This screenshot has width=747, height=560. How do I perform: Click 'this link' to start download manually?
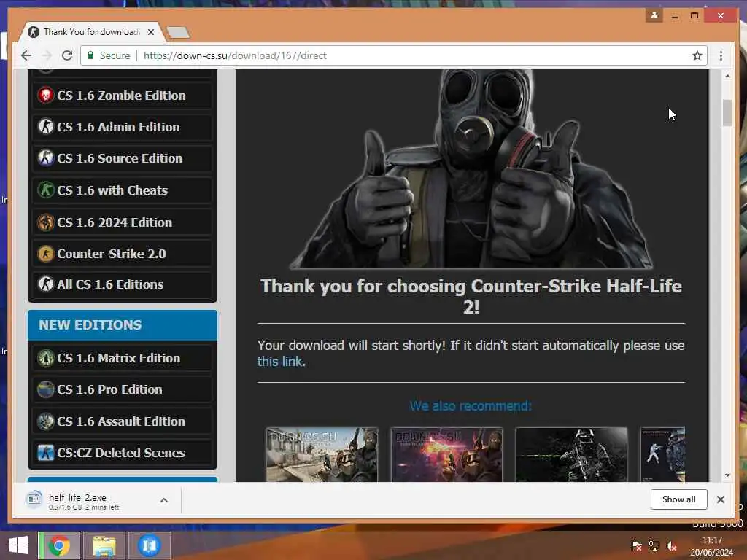pyautogui.click(x=279, y=362)
